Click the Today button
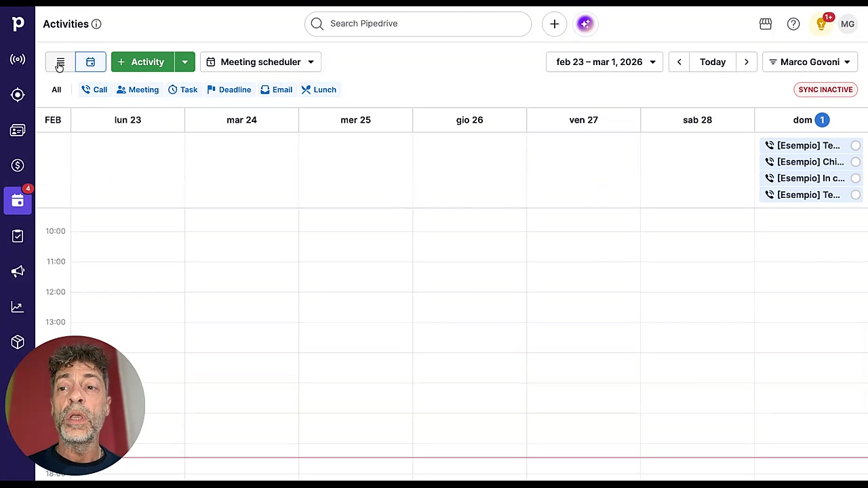This screenshot has width=868, height=488. pos(713,62)
